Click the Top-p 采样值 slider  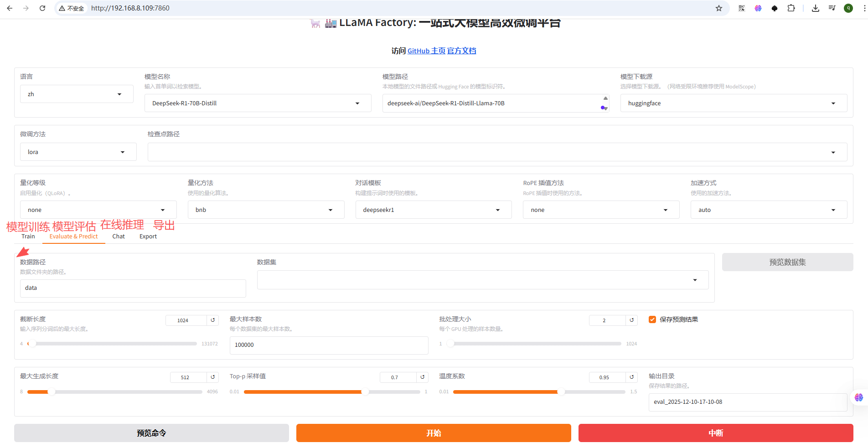[x=332, y=391]
